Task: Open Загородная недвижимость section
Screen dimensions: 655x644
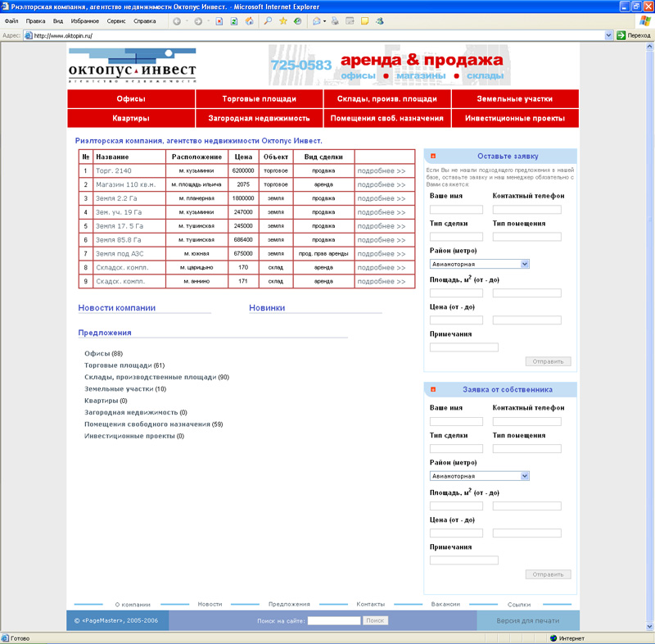Action: pos(259,118)
